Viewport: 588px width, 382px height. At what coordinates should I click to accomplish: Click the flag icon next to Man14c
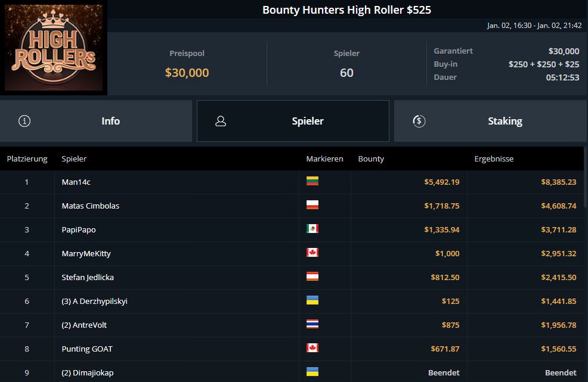[x=312, y=181]
